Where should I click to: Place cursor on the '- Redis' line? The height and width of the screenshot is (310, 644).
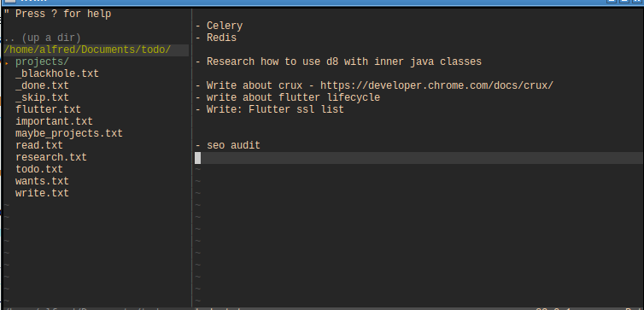216,38
